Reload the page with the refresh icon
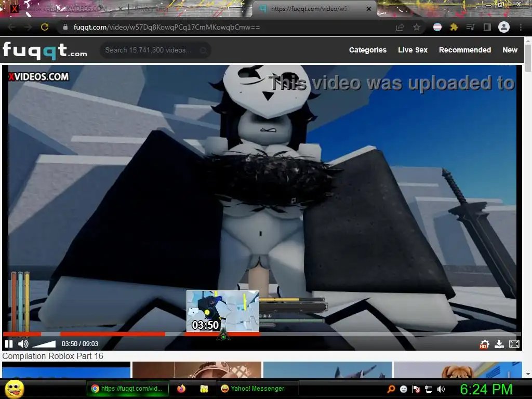The width and height of the screenshot is (532, 399). coord(45,27)
